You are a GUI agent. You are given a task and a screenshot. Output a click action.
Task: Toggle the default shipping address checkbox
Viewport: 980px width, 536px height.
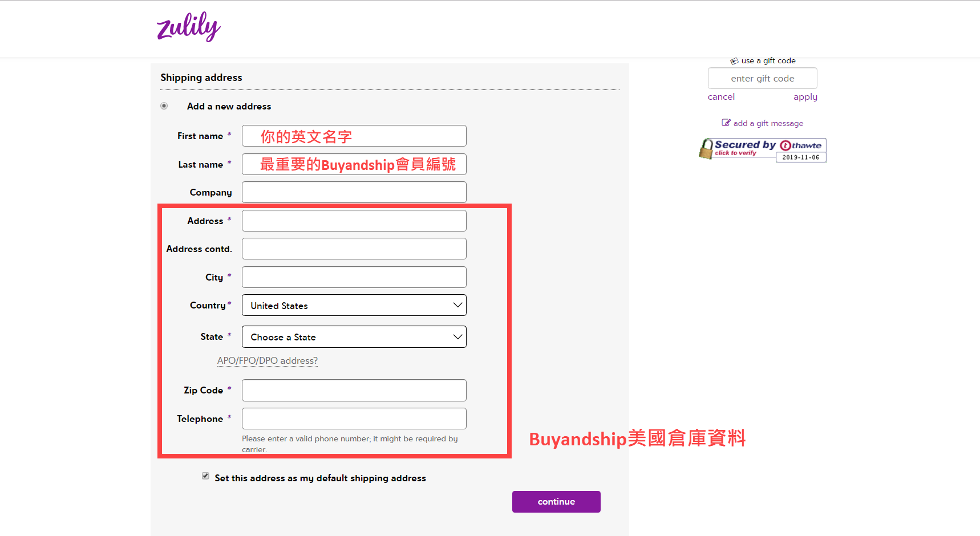click(205, 476)
